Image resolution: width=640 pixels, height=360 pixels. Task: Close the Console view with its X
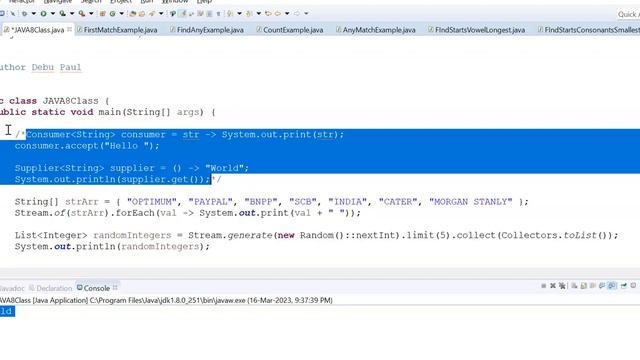click(x=116, y=288)
